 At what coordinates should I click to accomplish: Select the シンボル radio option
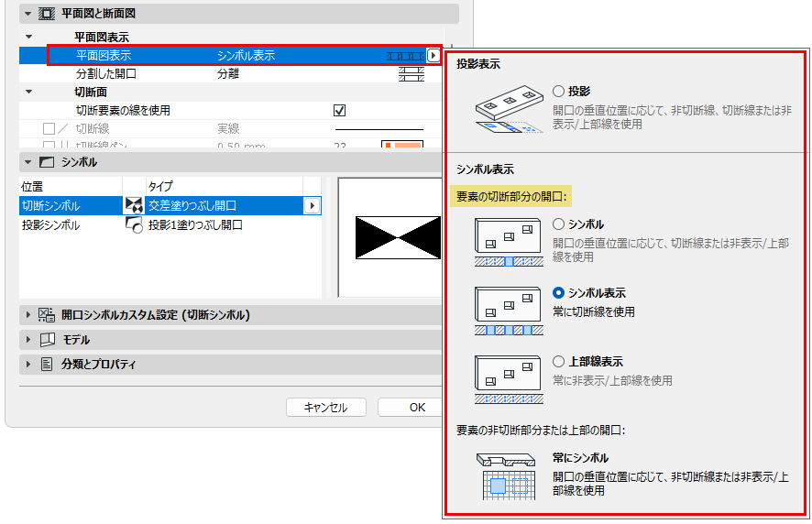click(x=558, y=224)
